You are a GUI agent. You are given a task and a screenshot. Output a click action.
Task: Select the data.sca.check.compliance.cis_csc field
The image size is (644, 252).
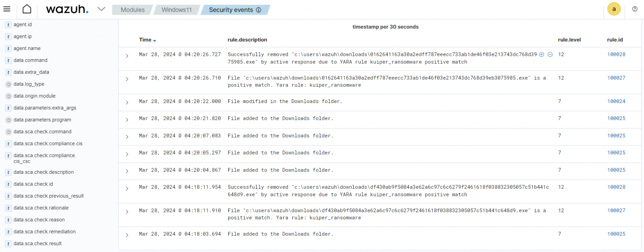tap(44, 158)
